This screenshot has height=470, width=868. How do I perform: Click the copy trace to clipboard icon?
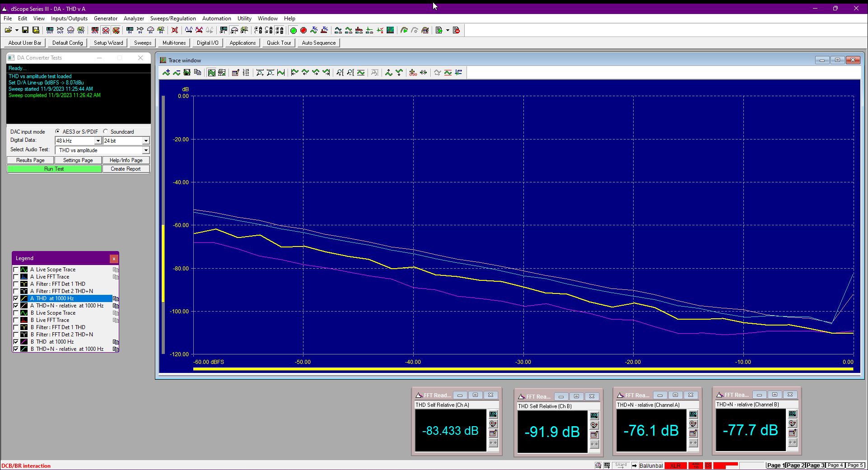[197, 72]
